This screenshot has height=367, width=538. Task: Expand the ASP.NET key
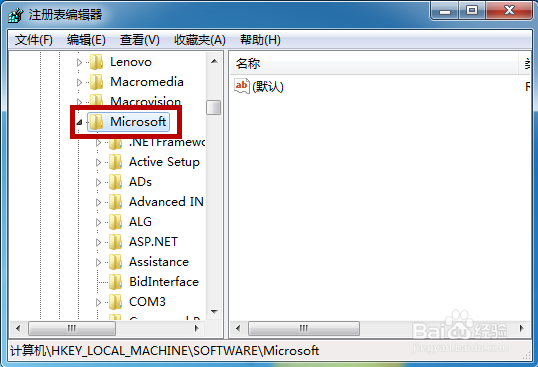click(98, 242)
